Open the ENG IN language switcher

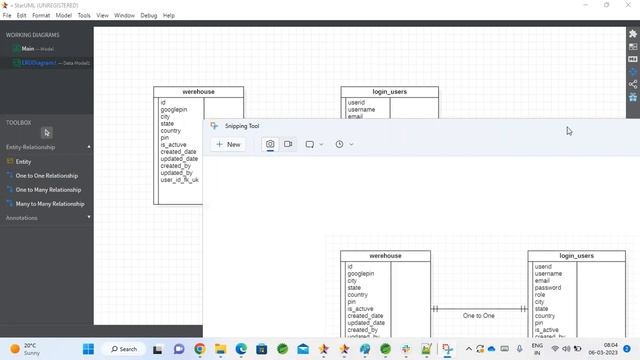(x=537, y=349)
